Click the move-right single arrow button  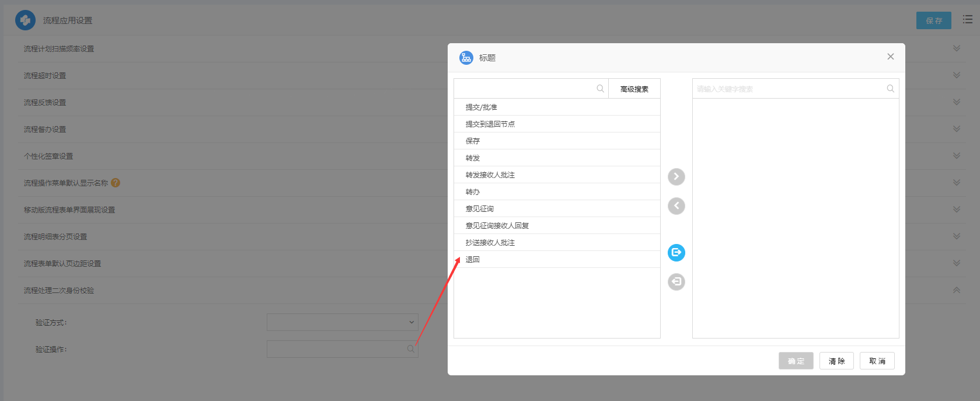click(676, 177)
